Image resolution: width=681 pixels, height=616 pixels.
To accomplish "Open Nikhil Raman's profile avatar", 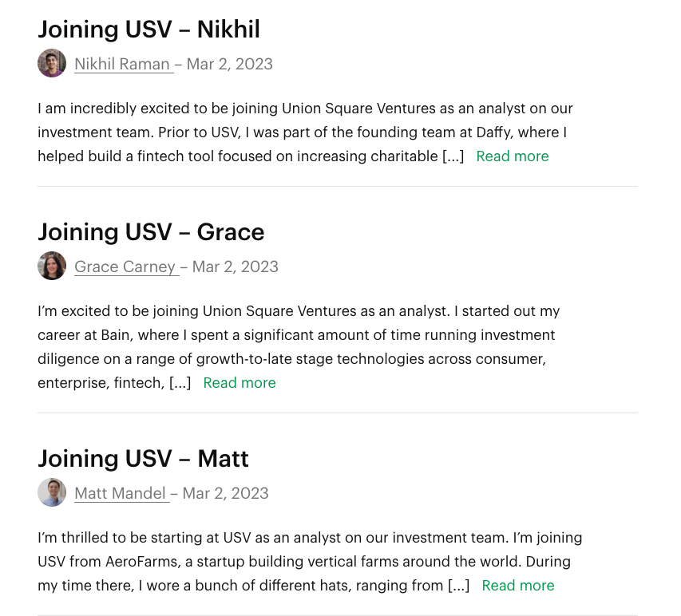I will (x=52, y=63).
